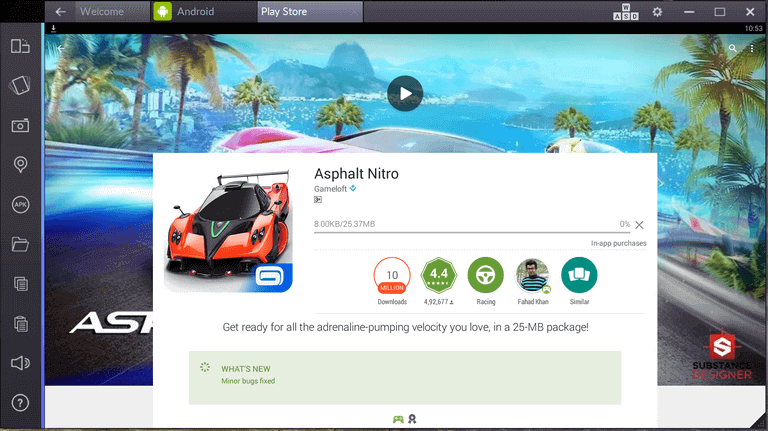The height and width of the screenshot is (431, 768).
Task: Click the top developer verified badge
Action: [x=353, y=188]
